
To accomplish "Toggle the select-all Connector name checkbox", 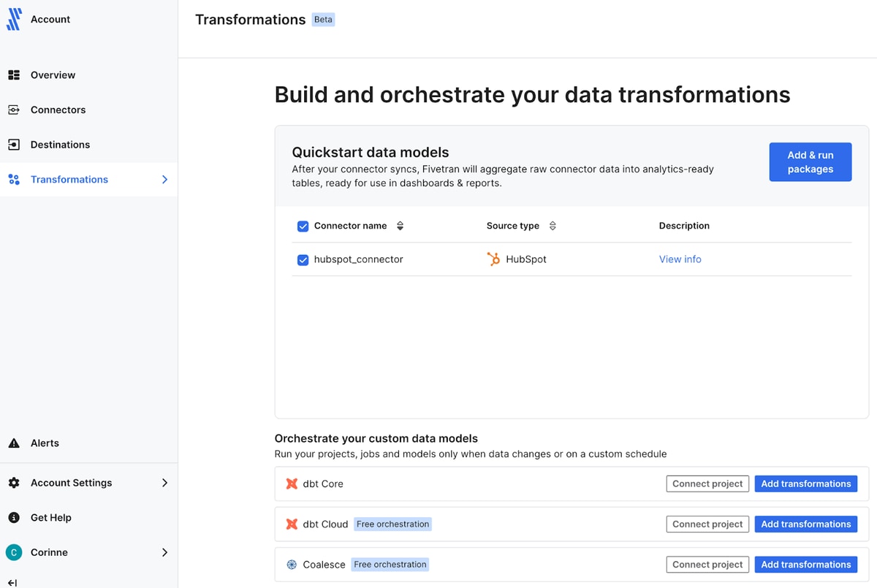I will pyautogui.click(x=303, y=226).
